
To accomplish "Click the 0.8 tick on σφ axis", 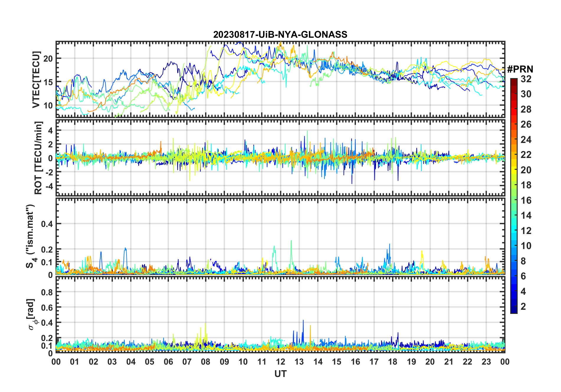I will (47, 292).
